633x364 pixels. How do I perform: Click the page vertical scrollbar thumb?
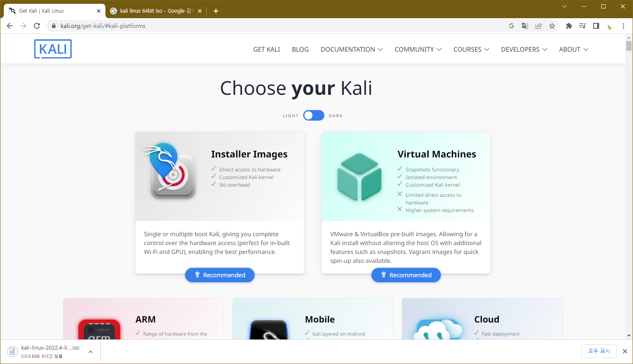coord(629,46)
